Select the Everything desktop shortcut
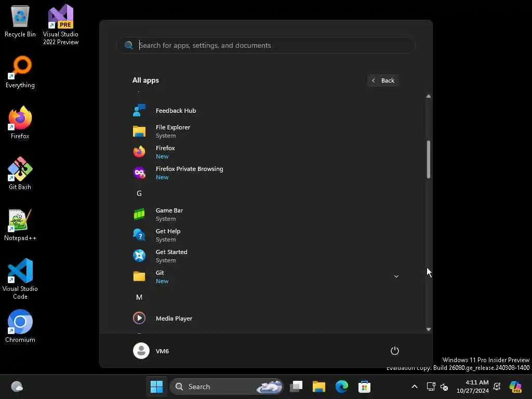532x399 pixels. point(20,72)
